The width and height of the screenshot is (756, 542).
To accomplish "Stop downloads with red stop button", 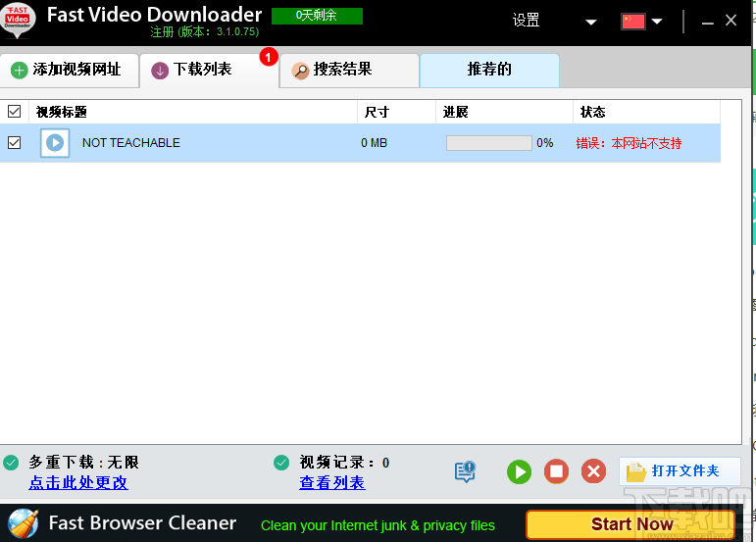I will point(556,471).
